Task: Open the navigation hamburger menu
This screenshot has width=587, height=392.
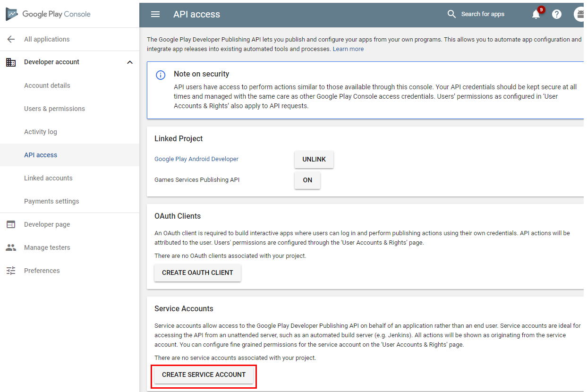Action: [155, 14]
